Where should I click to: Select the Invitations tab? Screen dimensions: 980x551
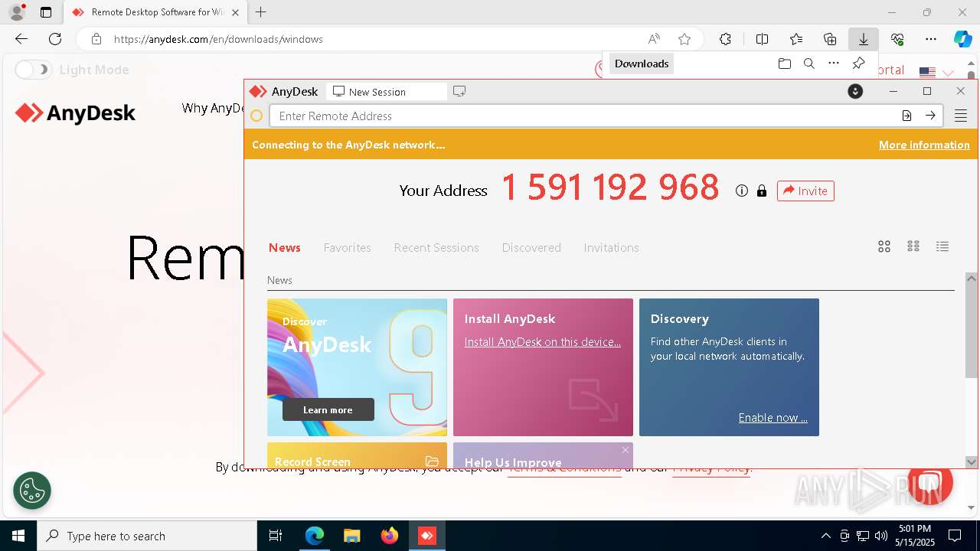click(x=611, y=247)
